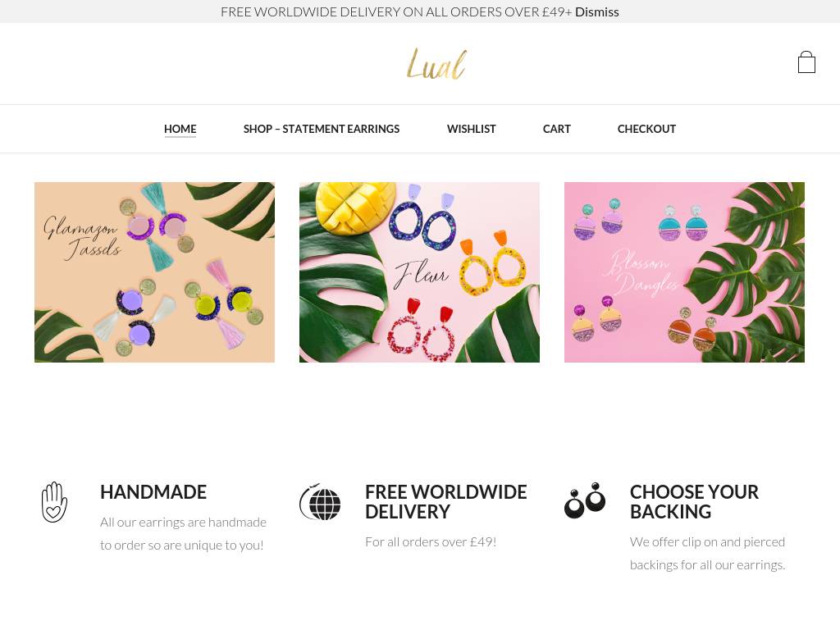This screenshot has height=630, width=840.
Task: Click the Lual gold logo
Action: pos(436,64)
